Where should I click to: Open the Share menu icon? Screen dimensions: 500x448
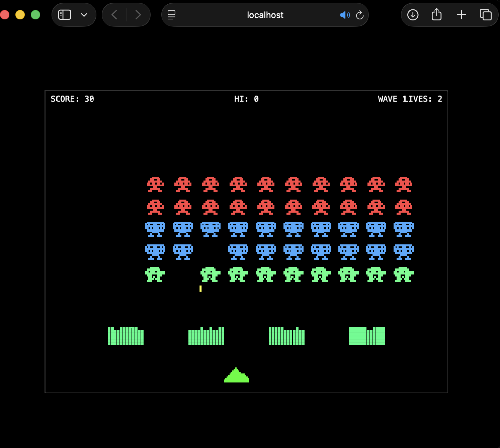tap(437, 14)
